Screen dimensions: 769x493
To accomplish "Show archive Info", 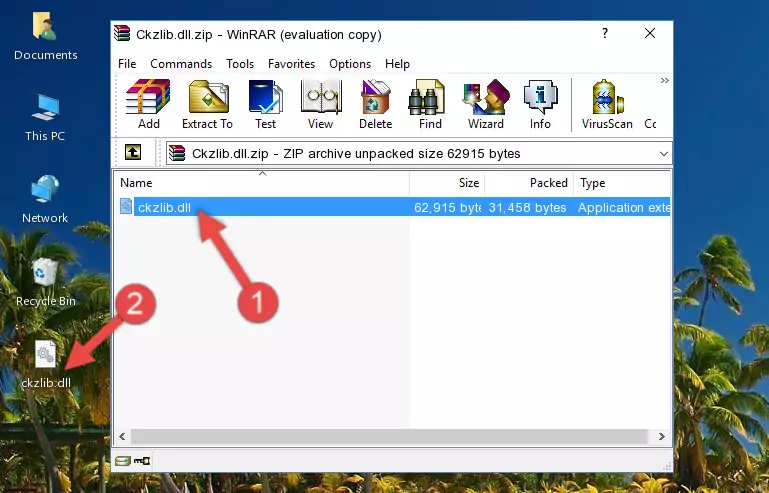I will click(540, 104).
